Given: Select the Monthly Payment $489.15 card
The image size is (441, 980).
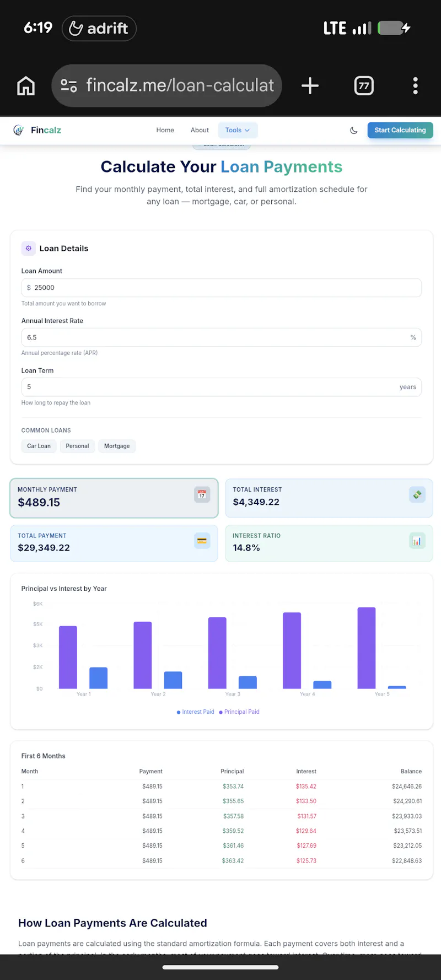Looking at the screenshot, I should click(114, 498).
